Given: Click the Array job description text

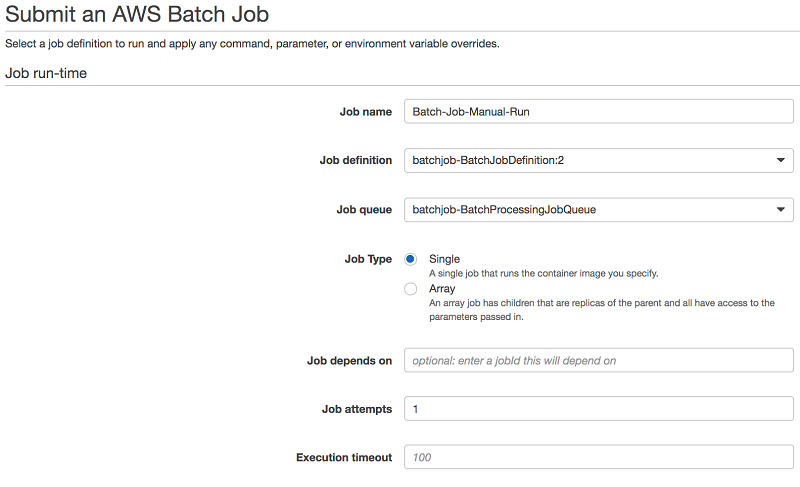Looking at the screenshot, I should 601,310.
